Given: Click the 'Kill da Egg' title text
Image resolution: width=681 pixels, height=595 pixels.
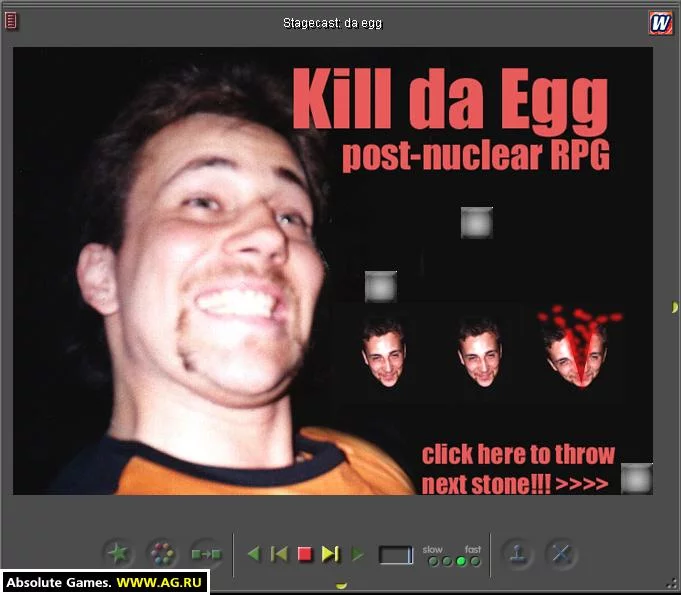Looking at the screenshot, I should coord(450,101).
